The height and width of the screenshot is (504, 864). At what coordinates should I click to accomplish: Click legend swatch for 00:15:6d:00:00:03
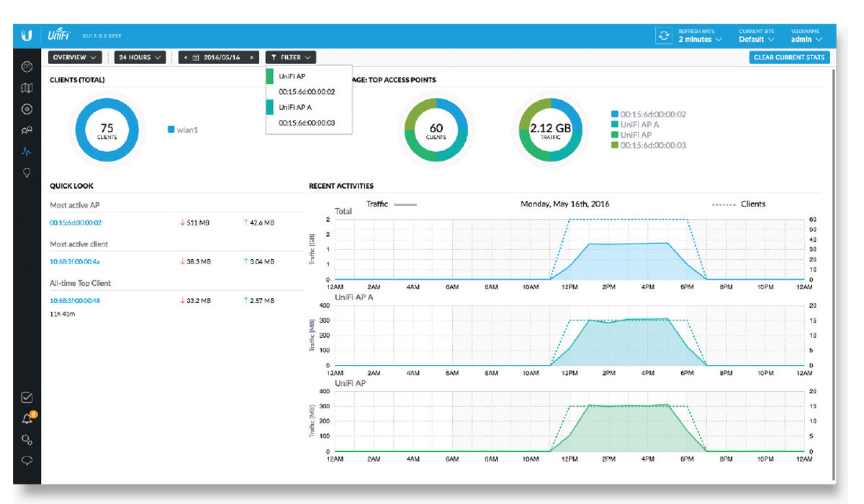pos(614,145)
